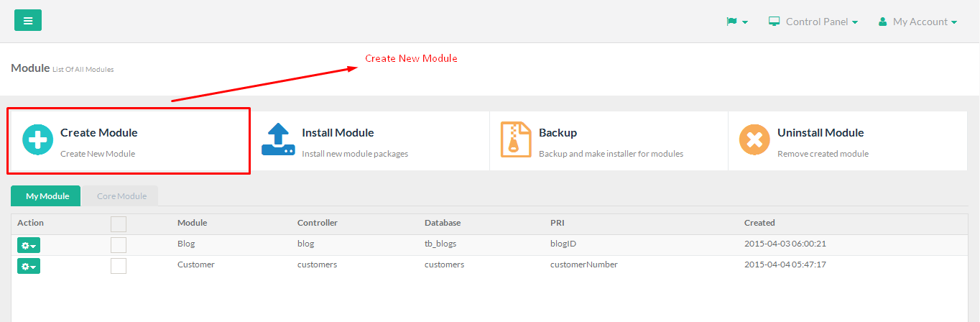Open the hamburger menu button
Viewport: 980px width, 322px height.
[x=28, y=20]
